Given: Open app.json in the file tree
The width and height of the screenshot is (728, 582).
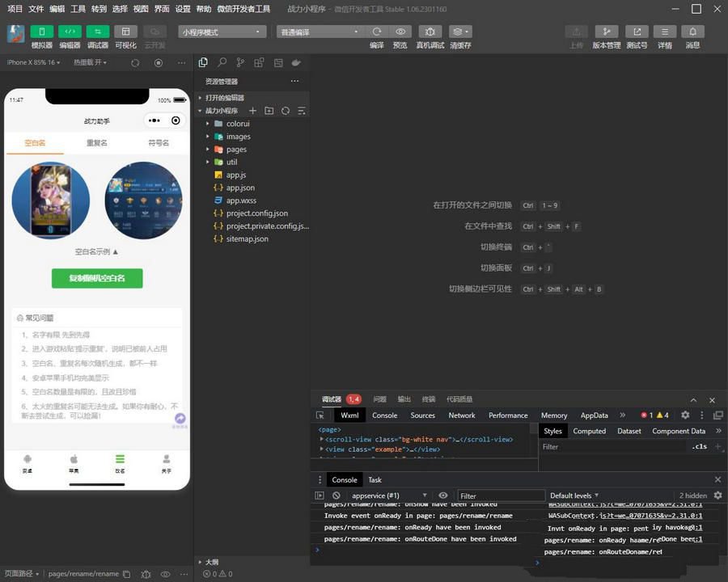Looking at the screenshot, I should click(240, 188).
